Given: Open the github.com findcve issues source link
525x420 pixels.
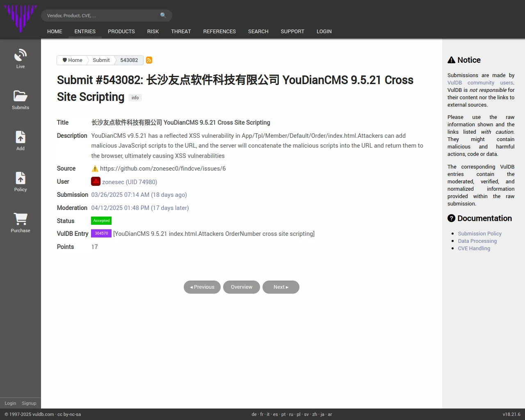Looking at the screenshot, I should pyautogui.click(x=163, y=169).
